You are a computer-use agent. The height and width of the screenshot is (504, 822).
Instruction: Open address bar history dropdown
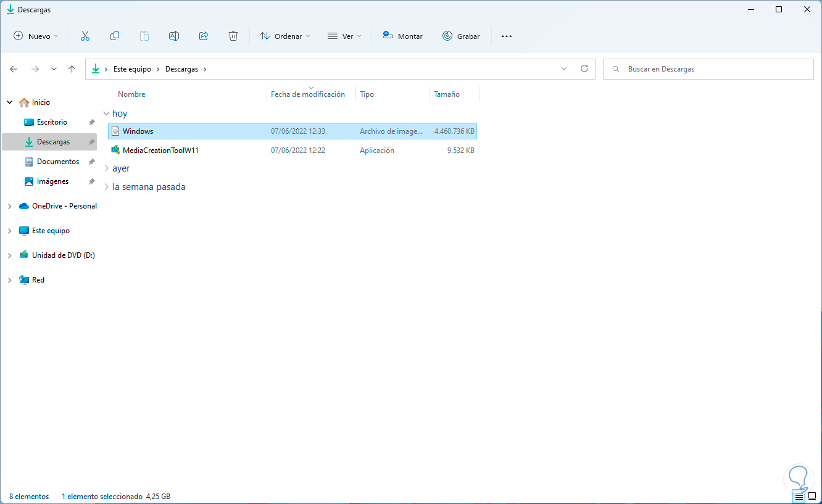564,69
